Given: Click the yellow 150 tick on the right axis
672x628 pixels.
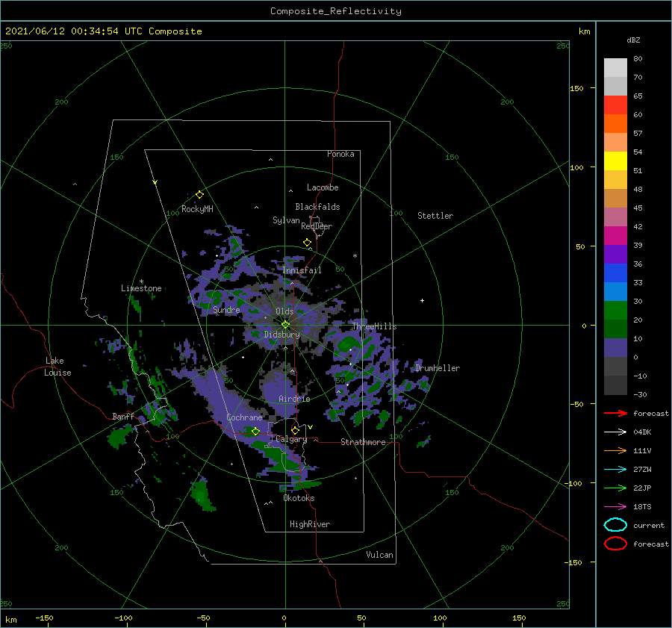Looking at the screenshot, I should coord(576,88).
